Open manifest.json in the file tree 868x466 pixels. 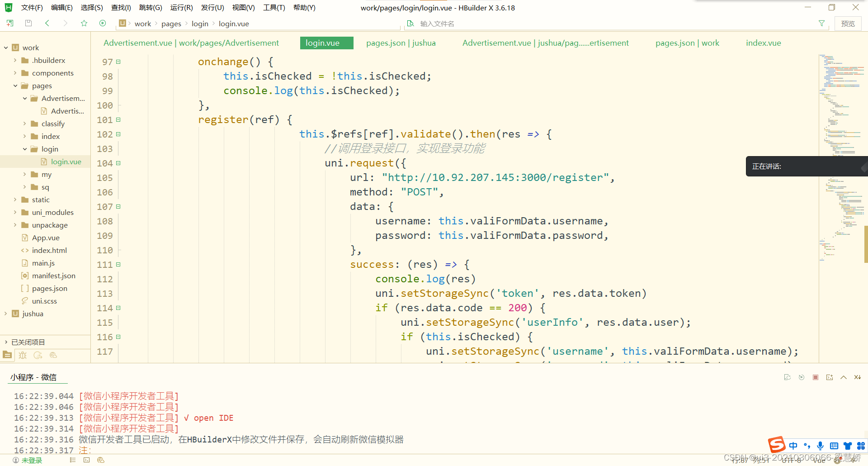point(54,276)
